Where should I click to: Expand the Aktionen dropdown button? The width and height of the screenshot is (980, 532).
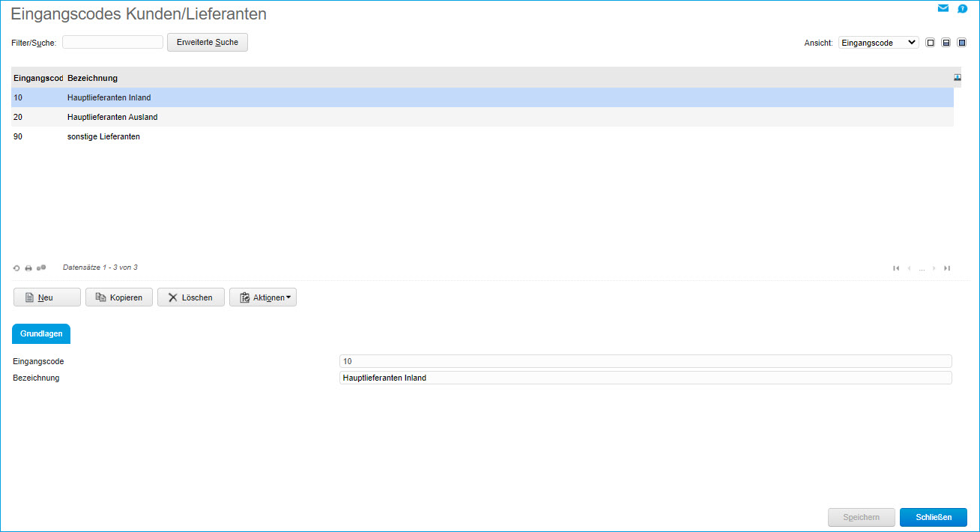click(x=263, y=297)
